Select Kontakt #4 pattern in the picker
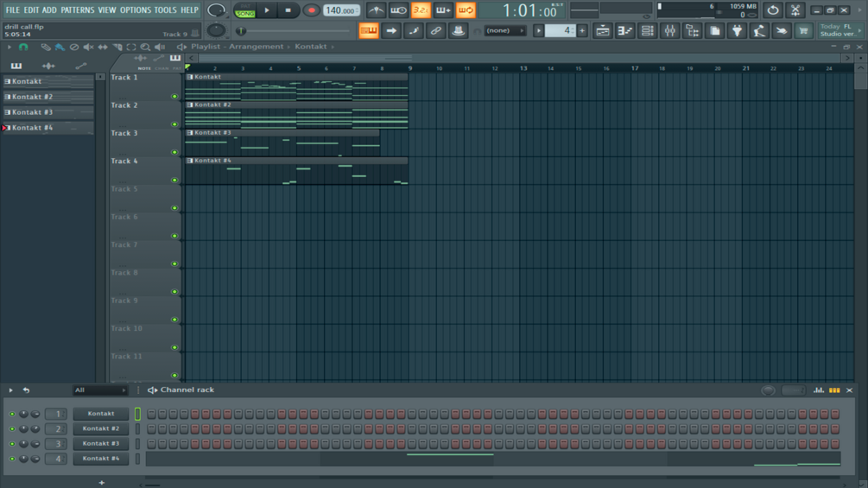 pos(48,128)
